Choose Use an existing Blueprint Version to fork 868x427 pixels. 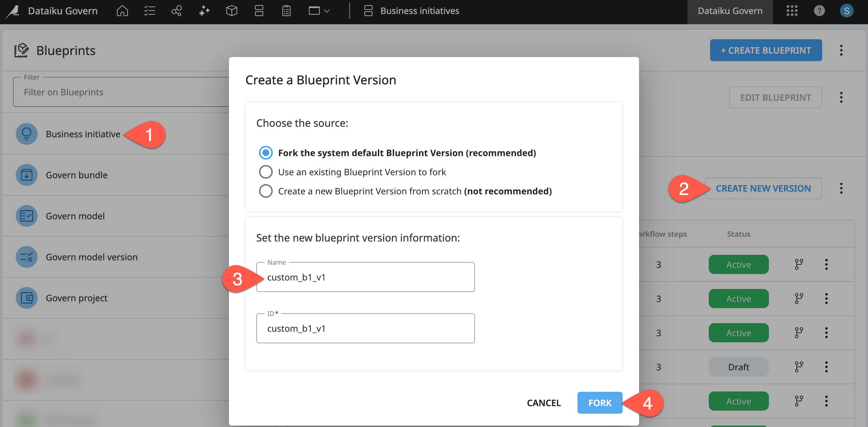[266, 172]
